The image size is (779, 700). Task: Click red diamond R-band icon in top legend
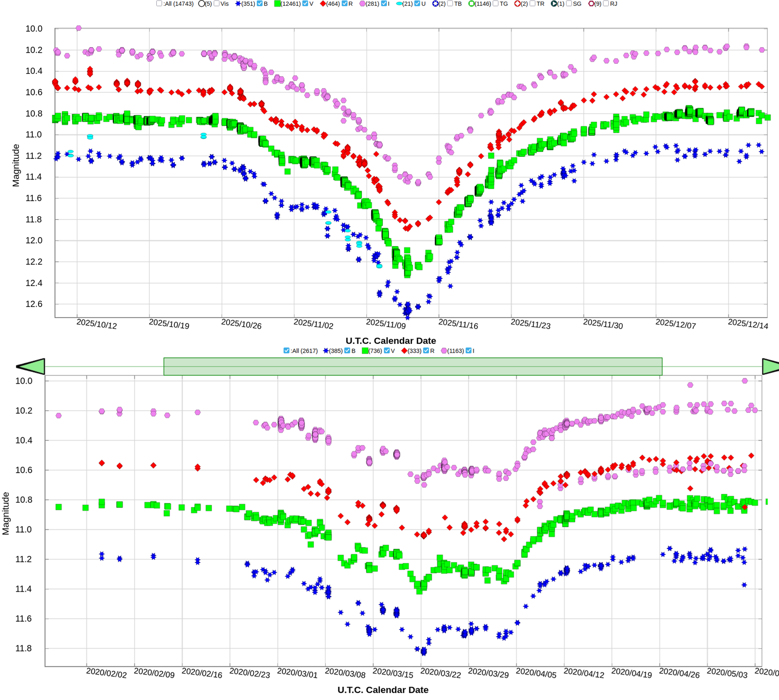click(323, 4)
